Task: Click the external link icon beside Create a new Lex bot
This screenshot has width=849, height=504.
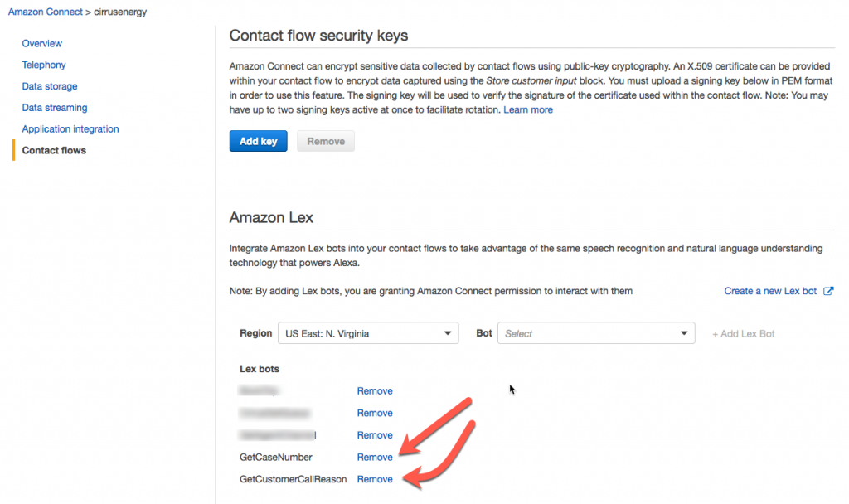Action: click(828, 291)
